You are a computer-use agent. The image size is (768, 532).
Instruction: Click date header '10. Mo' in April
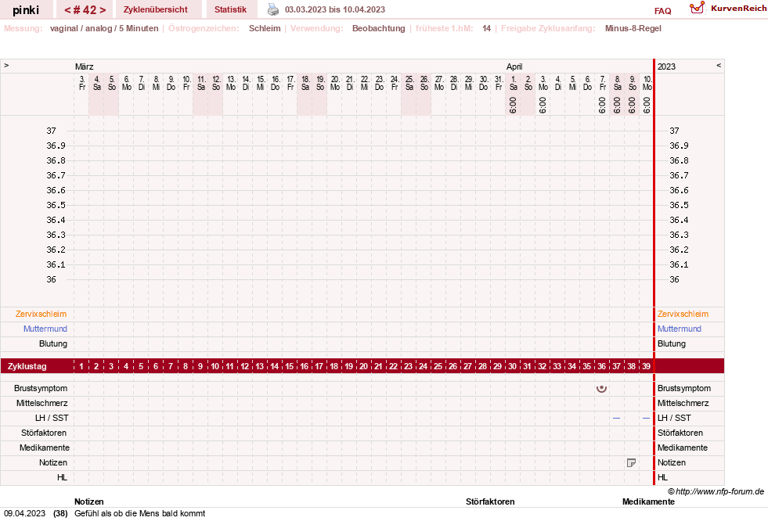647,83
